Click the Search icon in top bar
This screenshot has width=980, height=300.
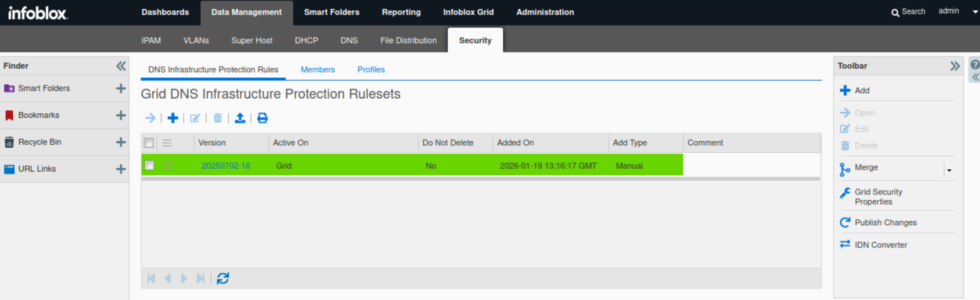point(895,13)
